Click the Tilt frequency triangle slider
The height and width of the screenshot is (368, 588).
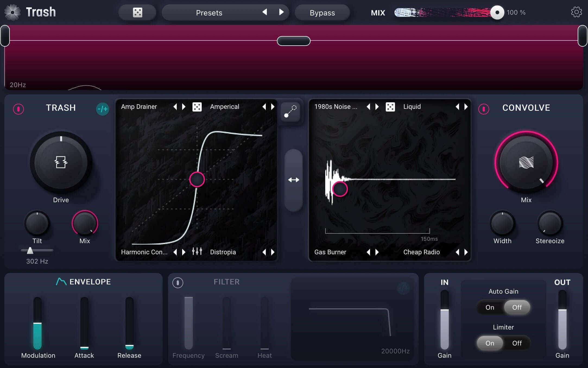30,250
